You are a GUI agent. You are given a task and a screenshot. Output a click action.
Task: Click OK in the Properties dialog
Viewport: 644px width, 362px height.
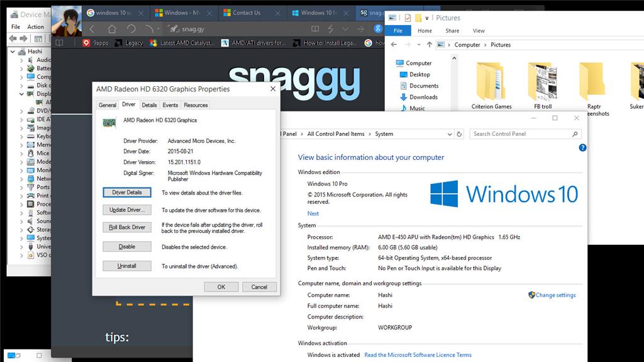[221, 286]
